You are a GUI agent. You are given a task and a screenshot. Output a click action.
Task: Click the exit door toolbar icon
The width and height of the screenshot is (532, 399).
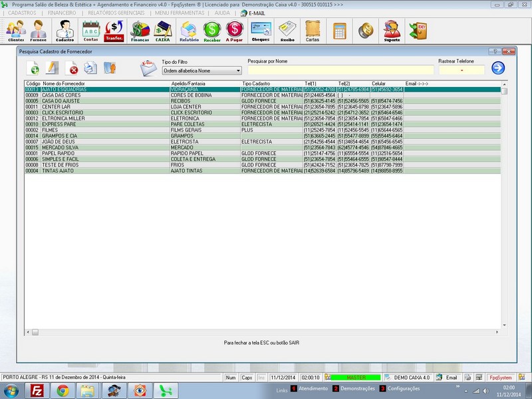tap(418, 31)
